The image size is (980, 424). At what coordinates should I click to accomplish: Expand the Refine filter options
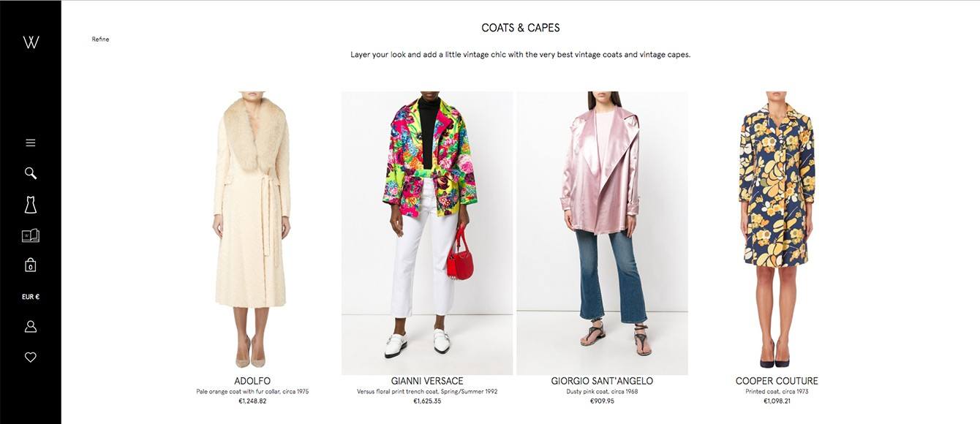[x=100, y=39]
